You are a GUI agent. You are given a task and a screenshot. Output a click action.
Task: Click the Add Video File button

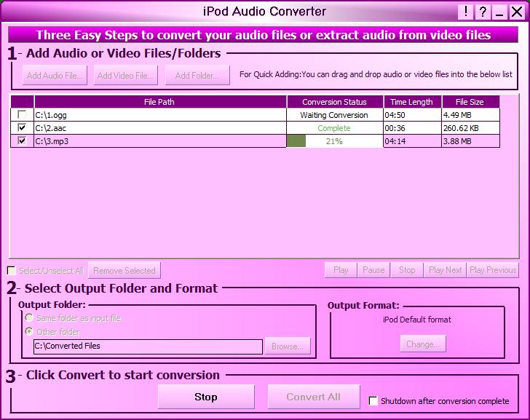click(125, 75)
